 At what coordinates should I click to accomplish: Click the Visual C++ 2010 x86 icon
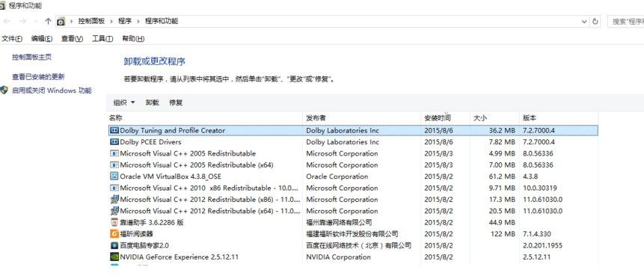click(x=114, y=188)
